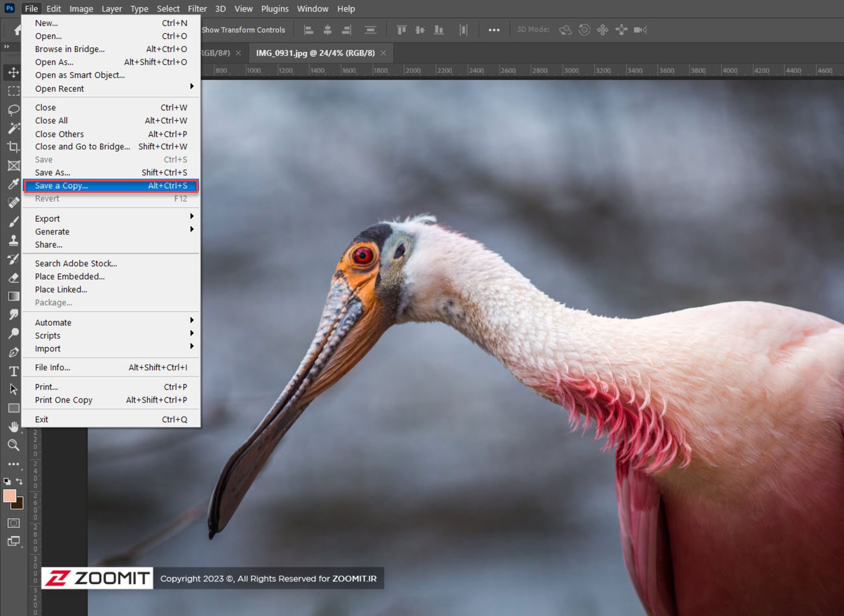Click Place Embedded menu entry

tap(69, 276)
